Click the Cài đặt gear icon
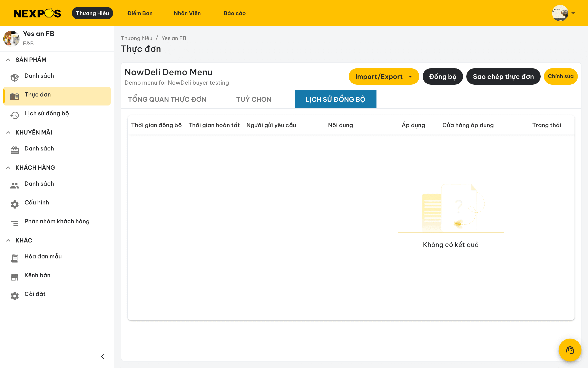Image resolution: width=588 pixels, height=368 pixels. tap(14, 296)
